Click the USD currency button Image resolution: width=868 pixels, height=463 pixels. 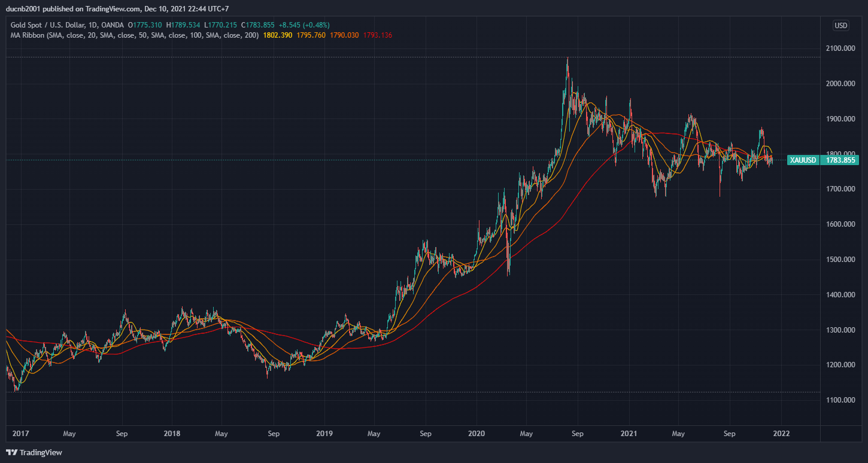click(841, 25)
